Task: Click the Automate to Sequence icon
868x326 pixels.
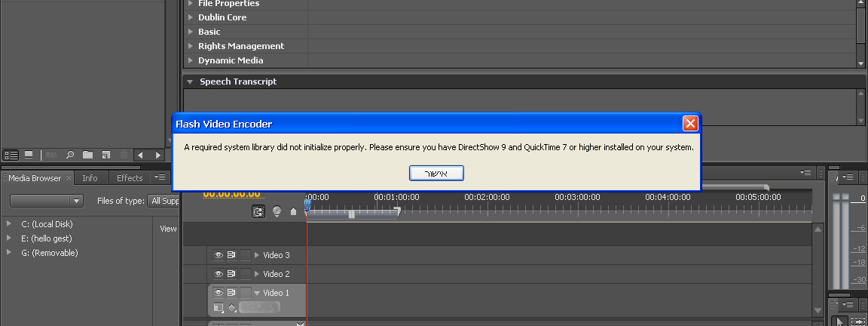Action: click(x=51, y=155)
